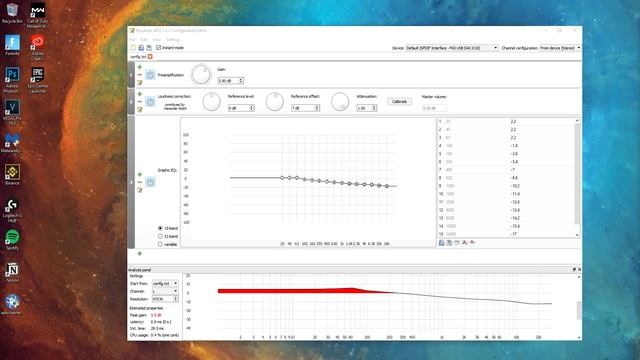Toggle the Graphic EQ power button

tap(150, 182)
